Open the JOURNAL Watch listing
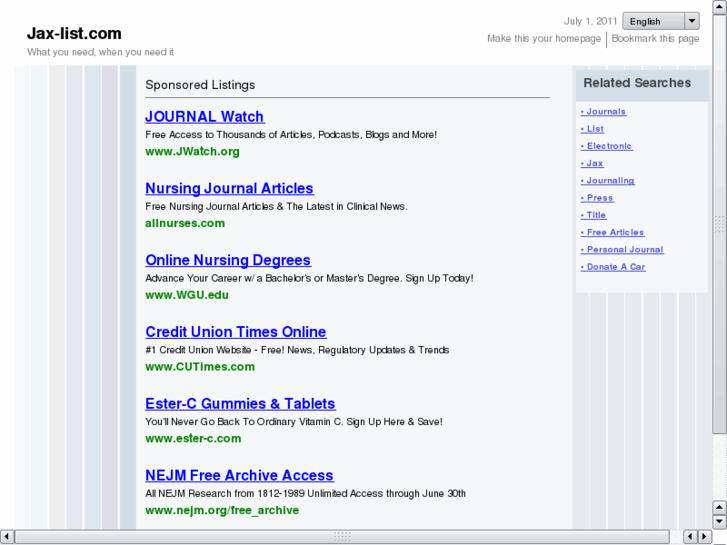Viewport: 727px width, 545px height. coord(205,116)
